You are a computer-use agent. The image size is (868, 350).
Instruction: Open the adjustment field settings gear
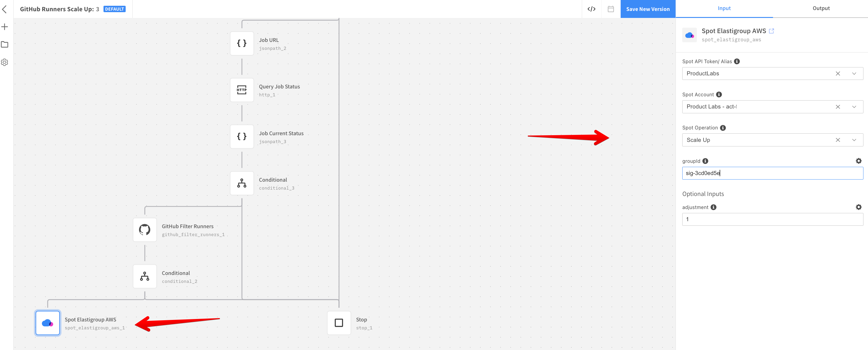(x=858, y=207)
